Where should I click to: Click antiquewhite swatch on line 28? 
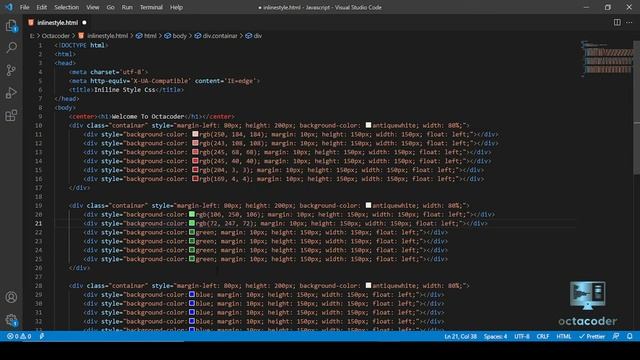tap(368, 286)
